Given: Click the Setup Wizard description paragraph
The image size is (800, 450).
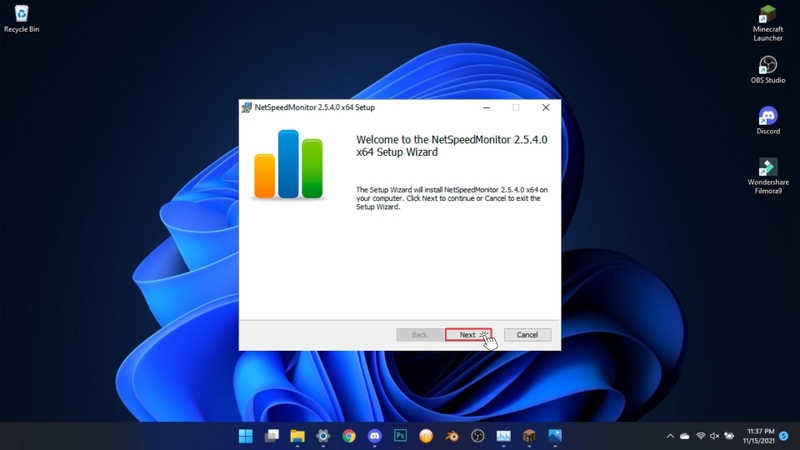Looking at the screenshot, I should [x=452, y=198].
